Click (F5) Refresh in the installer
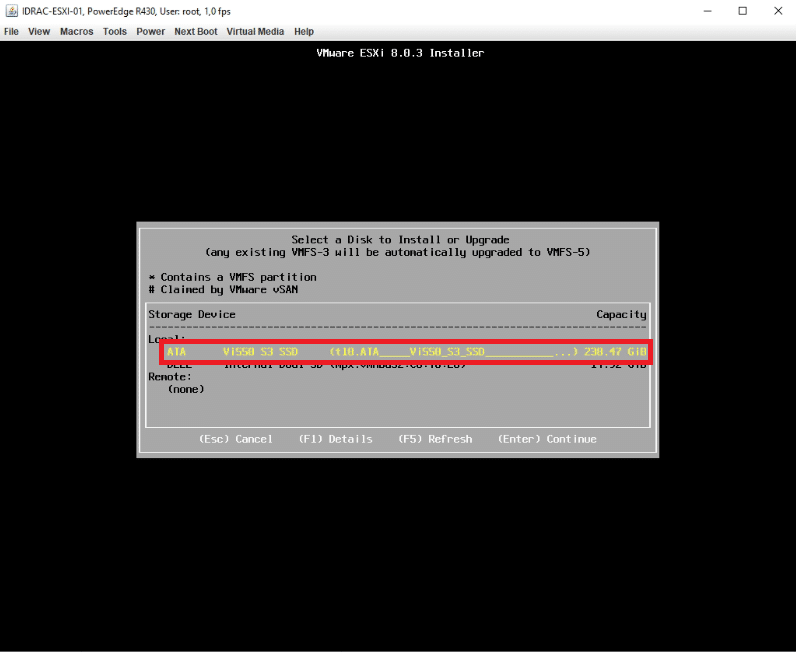Viewport: 796px width, 652px height. pos(435,439)
